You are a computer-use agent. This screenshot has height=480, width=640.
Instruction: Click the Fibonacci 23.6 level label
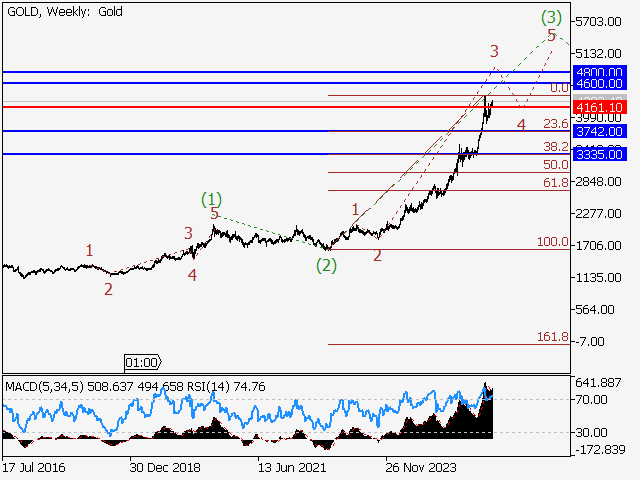tap(556, 123)
